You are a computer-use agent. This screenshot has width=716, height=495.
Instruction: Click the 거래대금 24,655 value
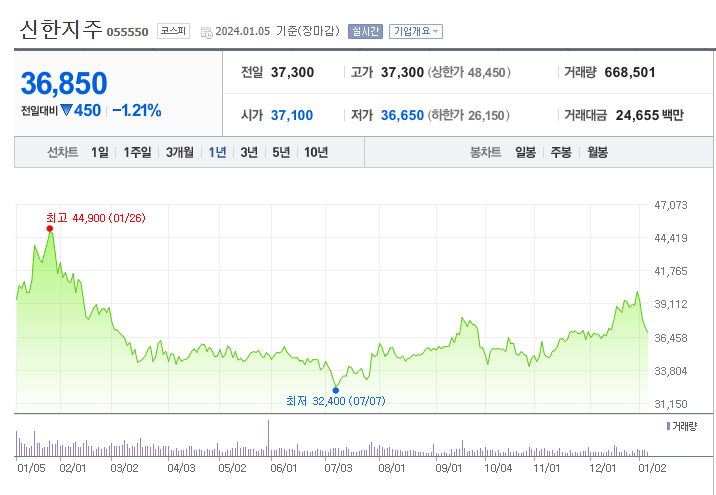pos(637,115)
